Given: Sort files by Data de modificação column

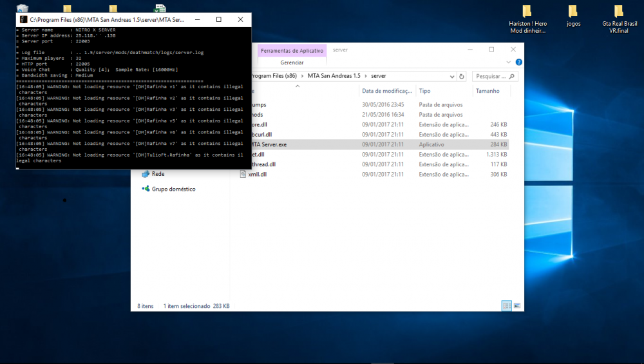Looking at the screenshot, I should coord(385,91).
